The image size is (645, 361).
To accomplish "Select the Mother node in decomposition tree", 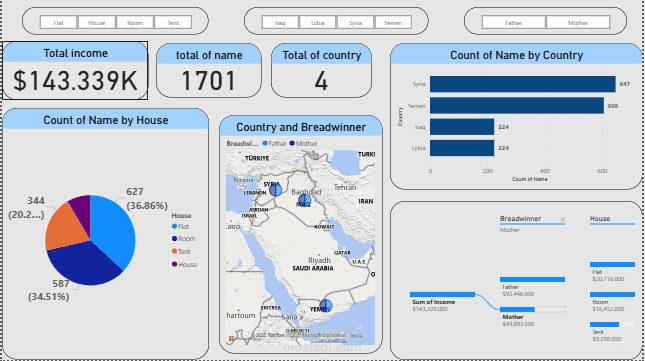I will pos(532,310).
